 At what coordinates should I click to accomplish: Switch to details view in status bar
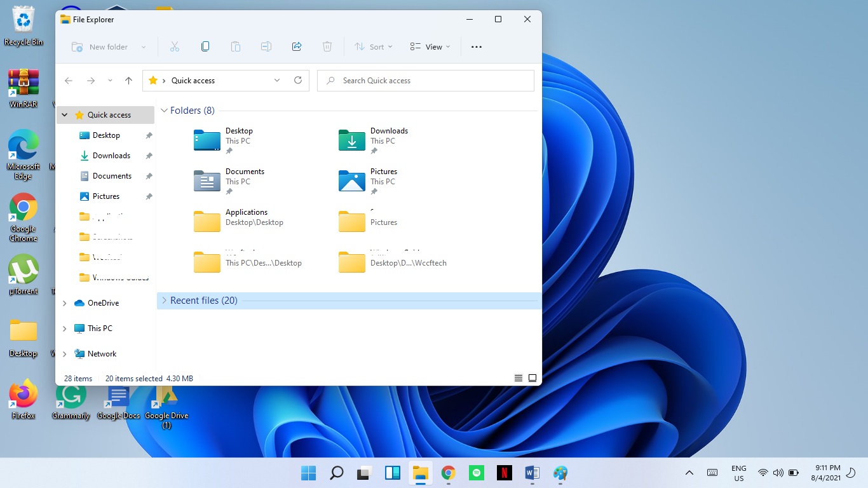(x=519, y=377)
